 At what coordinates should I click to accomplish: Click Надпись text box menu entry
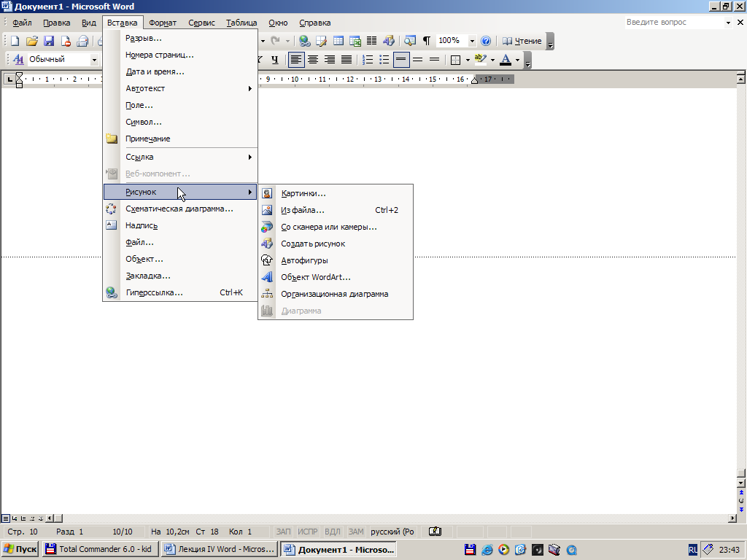[x=181, y=226]
